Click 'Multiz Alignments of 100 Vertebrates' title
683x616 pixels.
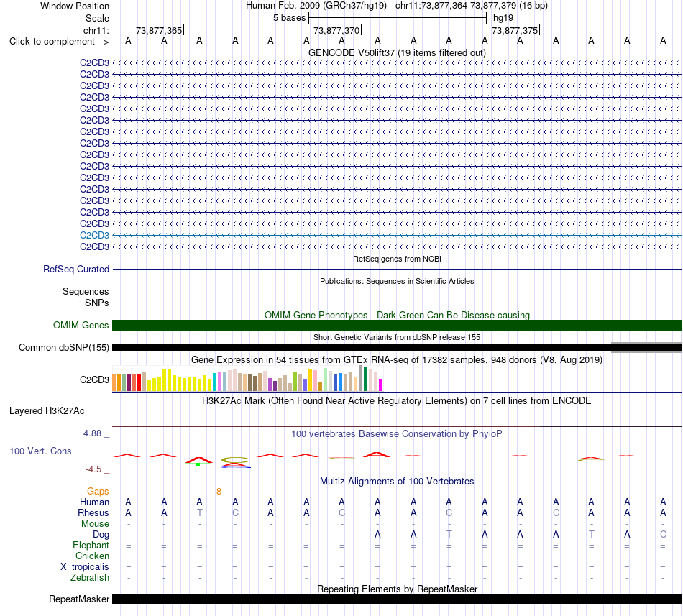pyautogui.click(x=397, y=482)
